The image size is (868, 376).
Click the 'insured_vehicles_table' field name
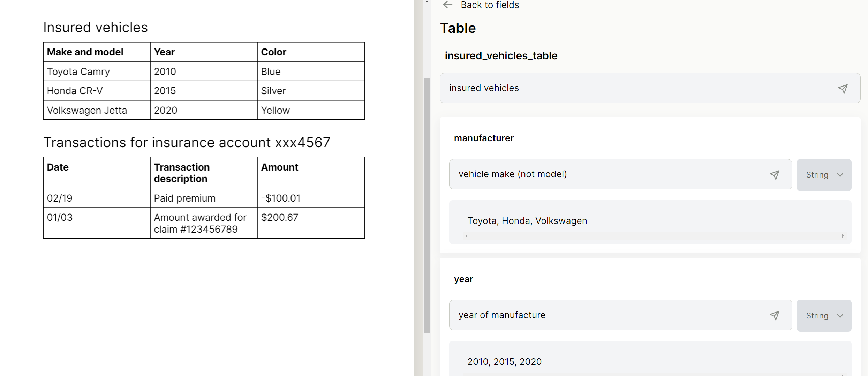coord(501,56)
